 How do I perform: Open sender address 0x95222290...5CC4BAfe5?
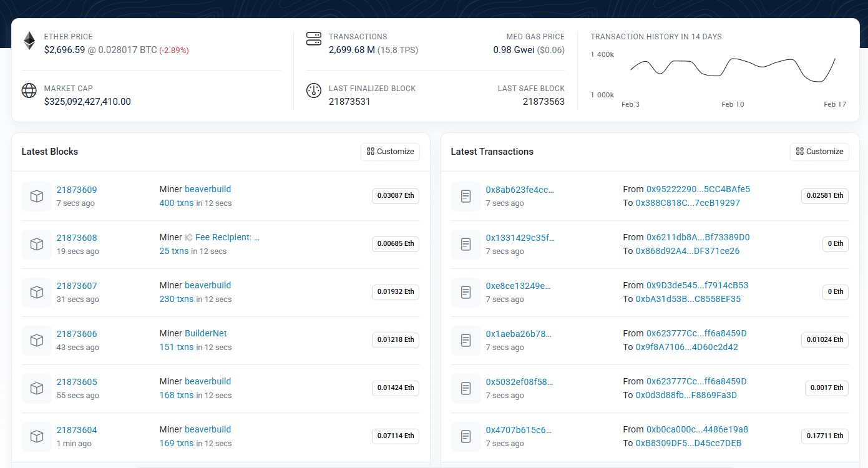[698, 189]
